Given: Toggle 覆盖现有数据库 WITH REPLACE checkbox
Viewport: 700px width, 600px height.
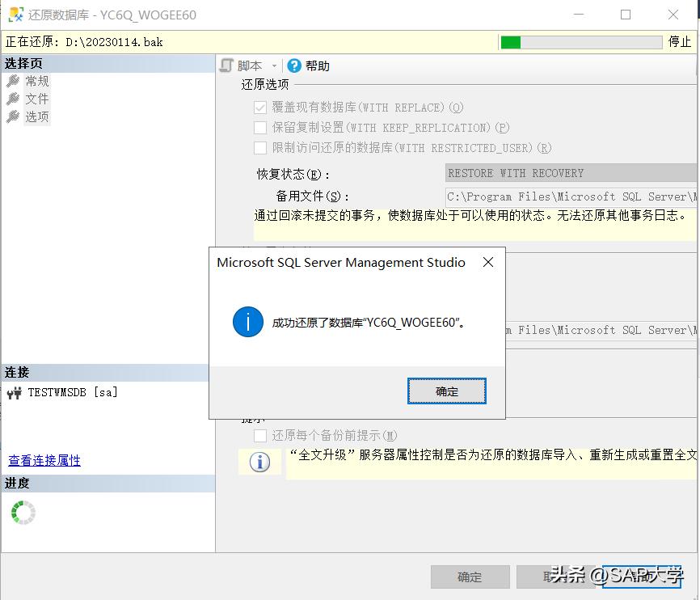Looking at the screenshot, I should click(x=259, y=108).
